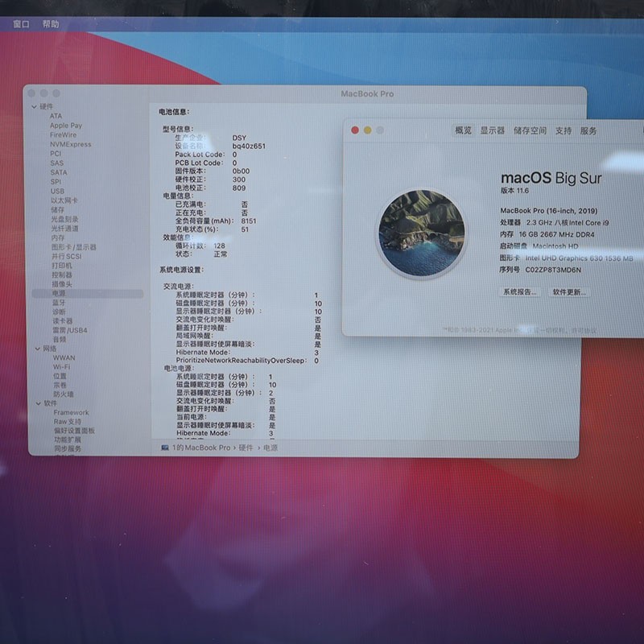Open the 支持 tab
The width and height of the screenshot is (644, 644).
(x=563, y=130)
